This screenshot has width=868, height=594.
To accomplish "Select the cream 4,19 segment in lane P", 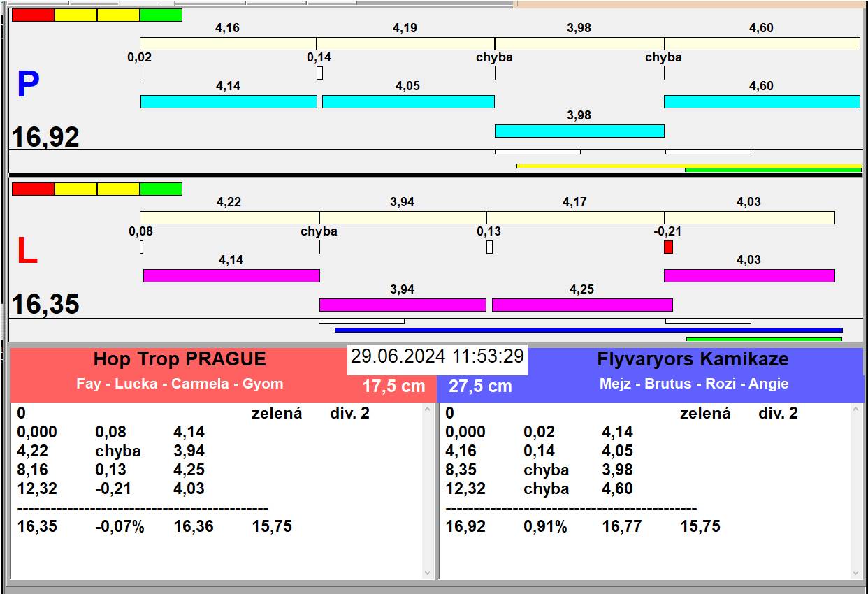I will click(x=405, y=43).
